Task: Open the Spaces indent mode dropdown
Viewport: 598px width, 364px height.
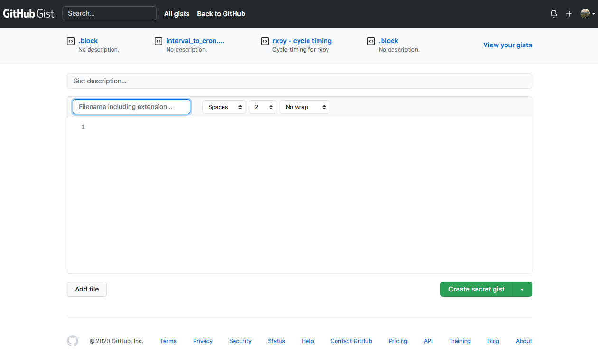Action: click(224, 107)
